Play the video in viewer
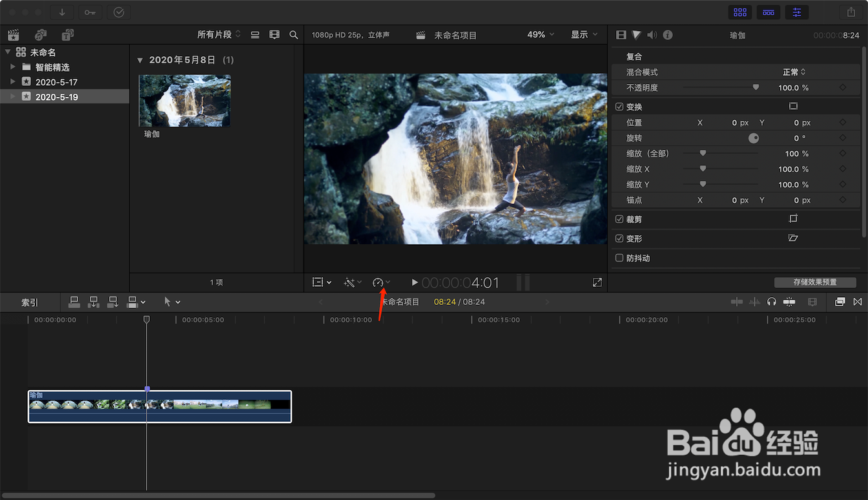The image size is (868, 500). [x=415, y=282]
